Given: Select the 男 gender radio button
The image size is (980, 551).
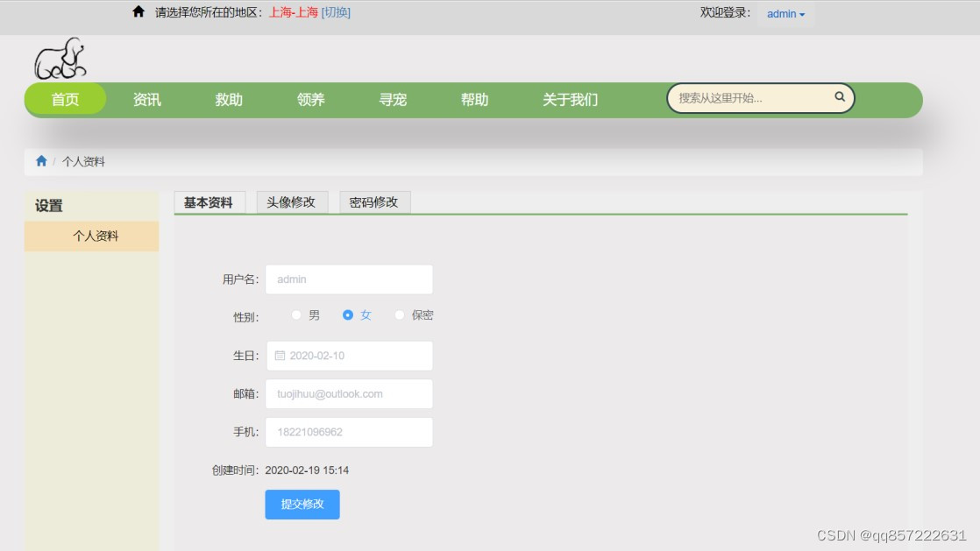Looking at the screenshot, I should click(x=296, y=314).
